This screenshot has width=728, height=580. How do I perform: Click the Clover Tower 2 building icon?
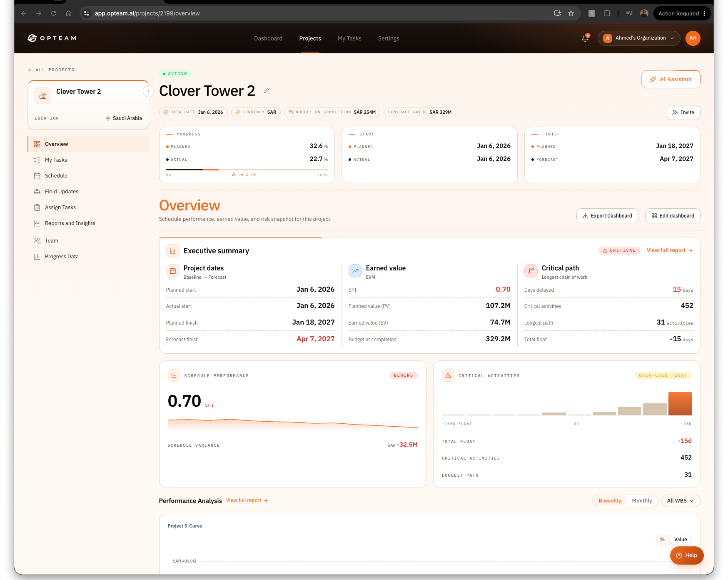click(x=43, y=96)
